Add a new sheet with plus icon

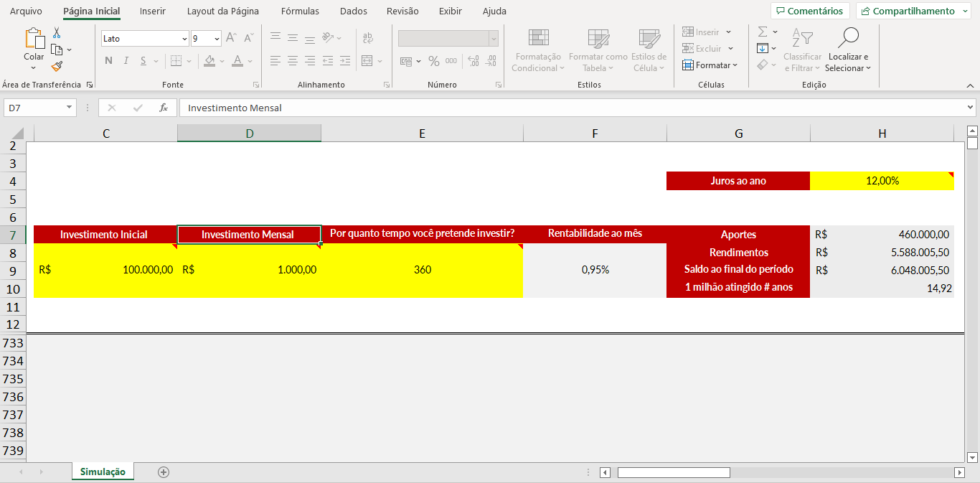[164, 472]
